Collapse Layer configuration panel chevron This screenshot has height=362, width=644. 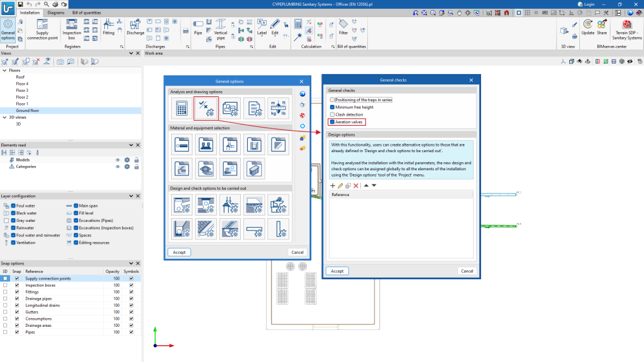[x=131, y=196]
